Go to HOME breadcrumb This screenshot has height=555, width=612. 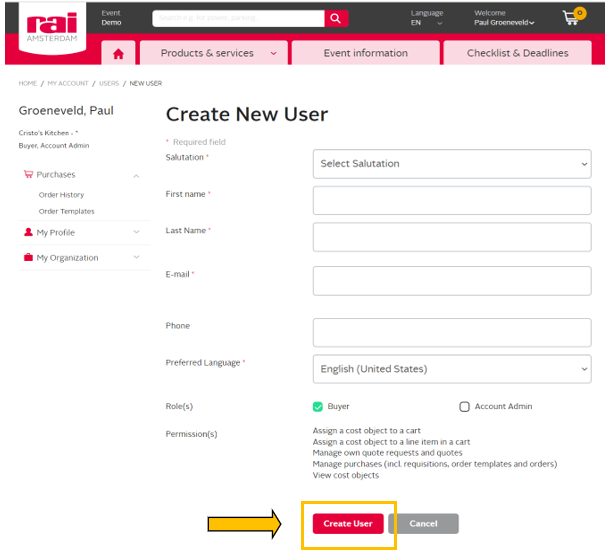28,83
